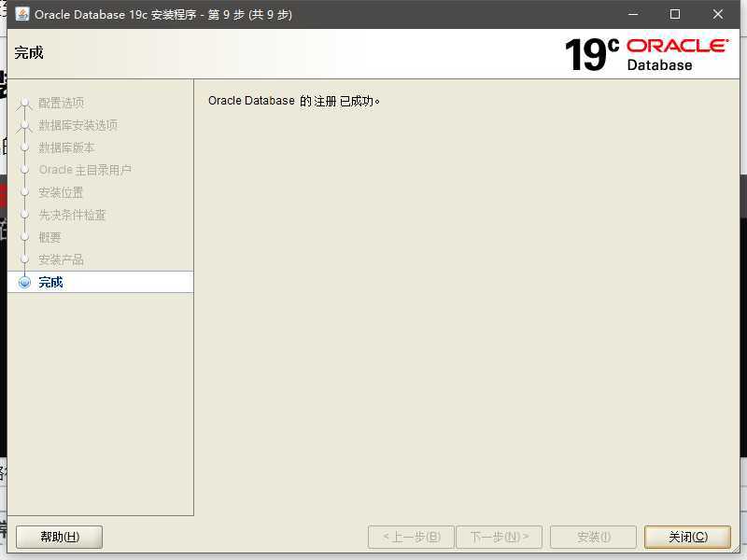Click the Oracle 19c Database logo
This screenshot has width=747, height=560.
pyautogui.click(x=646, y=55)
